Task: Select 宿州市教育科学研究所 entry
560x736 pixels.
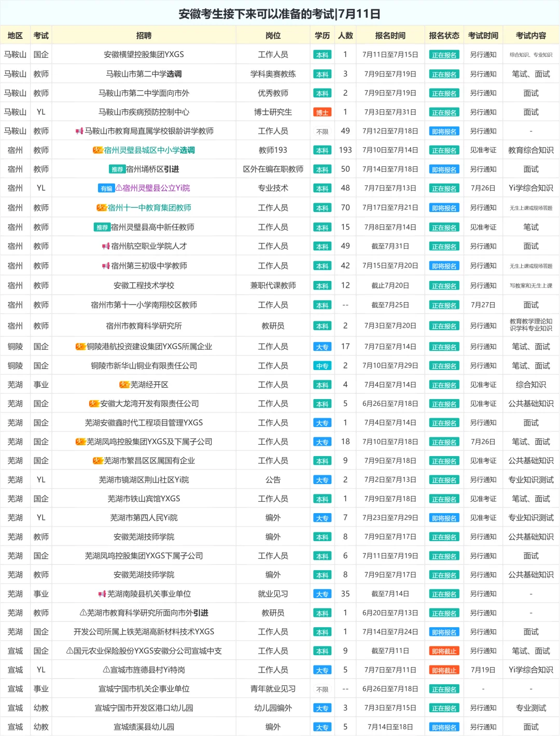Action: tap(144, 326)
